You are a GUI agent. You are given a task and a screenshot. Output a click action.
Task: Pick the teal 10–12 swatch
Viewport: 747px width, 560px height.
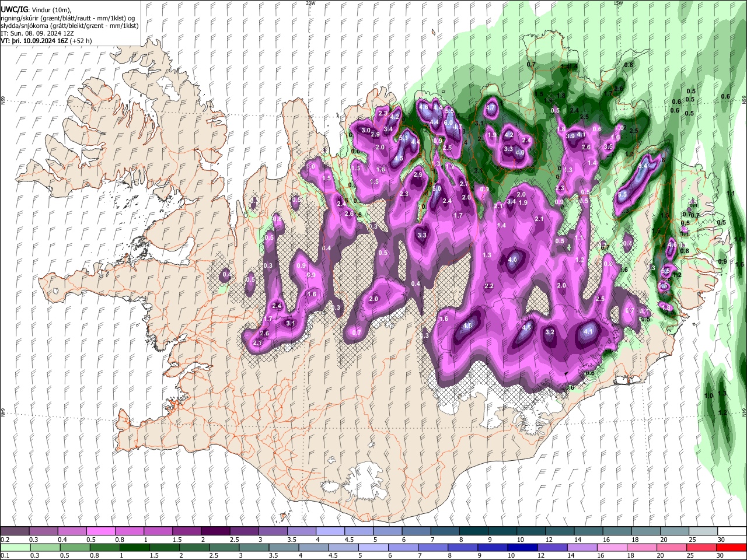[x=530, y=531]
